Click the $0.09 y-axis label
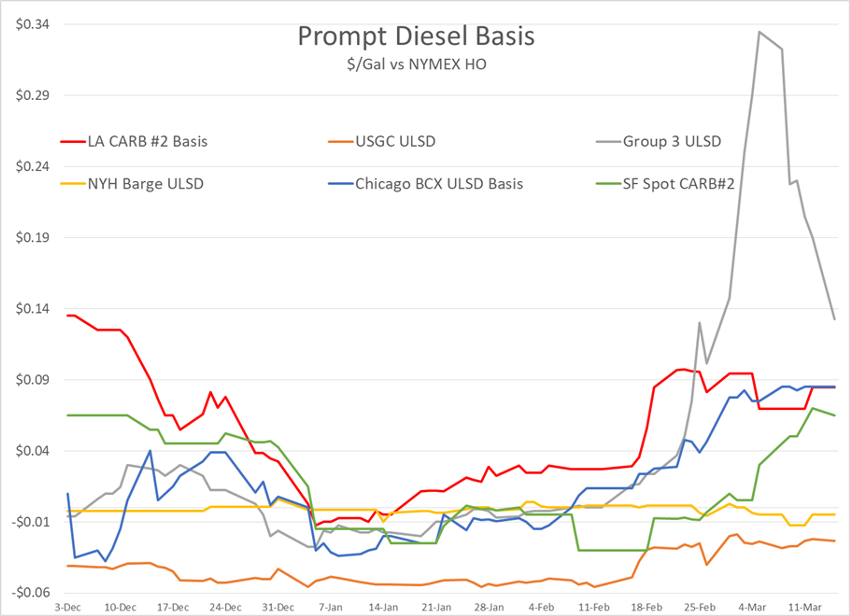 (x=33, y=380)
